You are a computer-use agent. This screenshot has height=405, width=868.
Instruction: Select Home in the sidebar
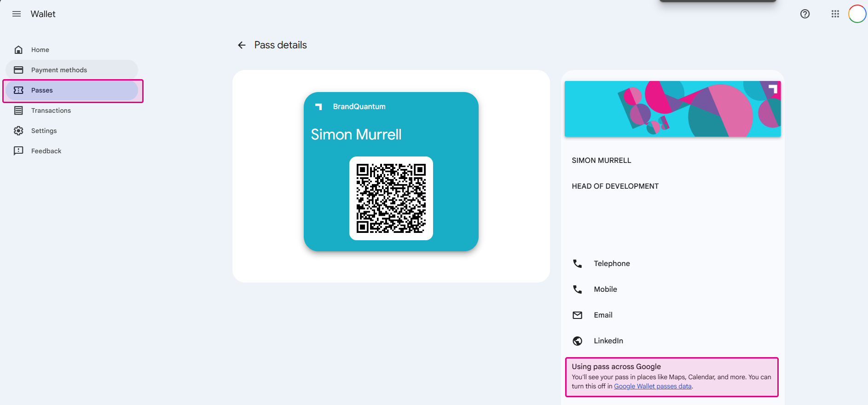[x=72, y=50]
